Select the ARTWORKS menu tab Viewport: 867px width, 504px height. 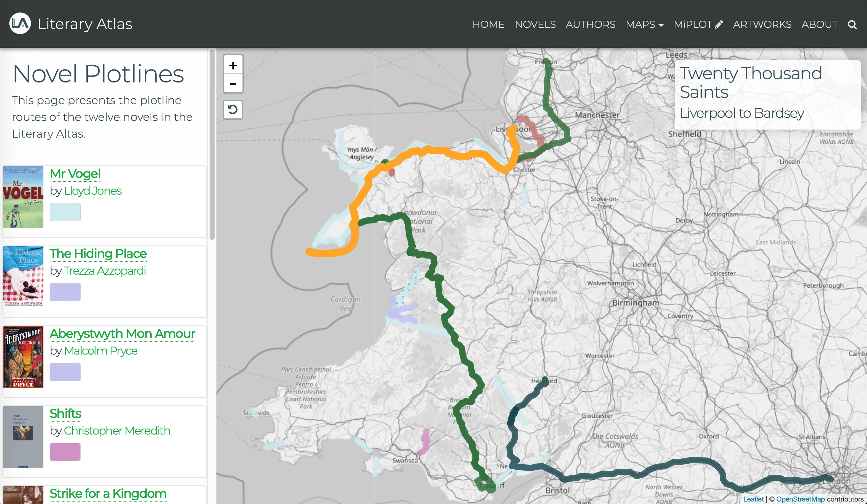(762, 24)
